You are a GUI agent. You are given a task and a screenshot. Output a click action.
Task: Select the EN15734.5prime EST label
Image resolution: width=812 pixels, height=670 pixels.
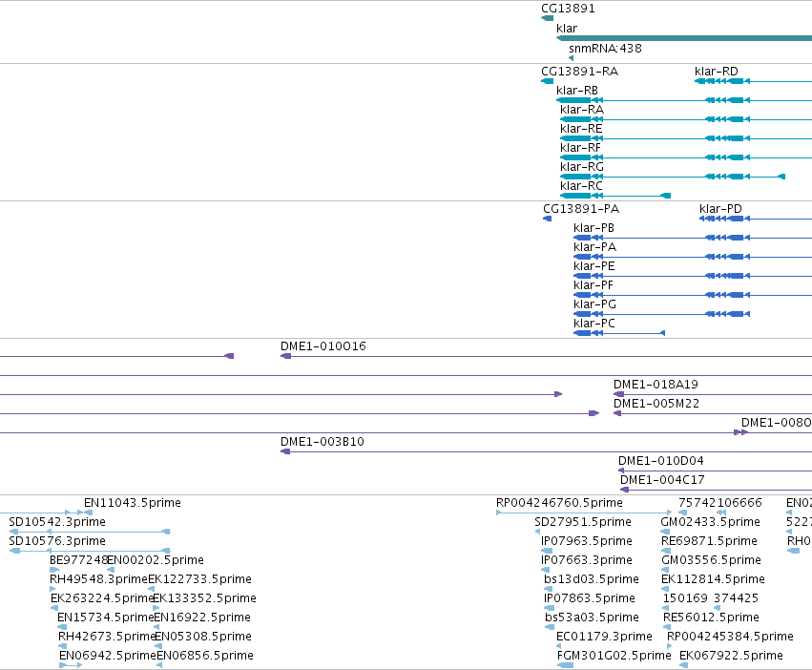pyautogui.click(x=106, y=618)
